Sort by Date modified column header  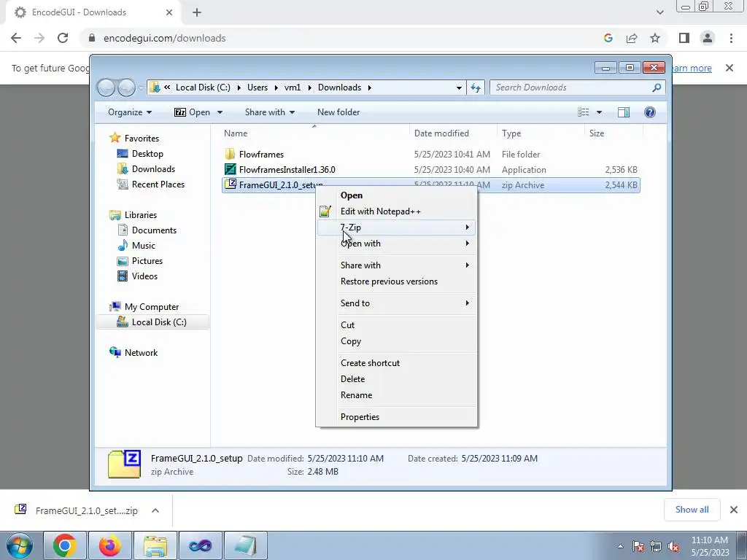click(441, 133)
